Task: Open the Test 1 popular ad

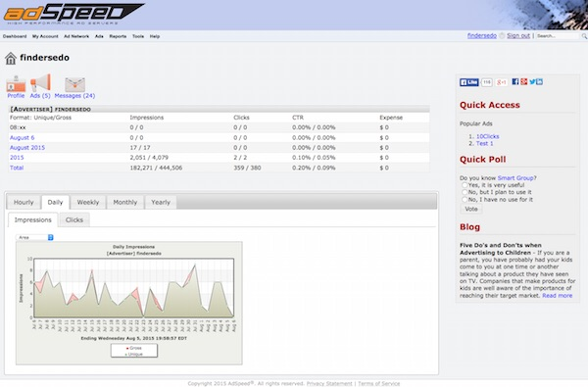Action: [484, 144]
